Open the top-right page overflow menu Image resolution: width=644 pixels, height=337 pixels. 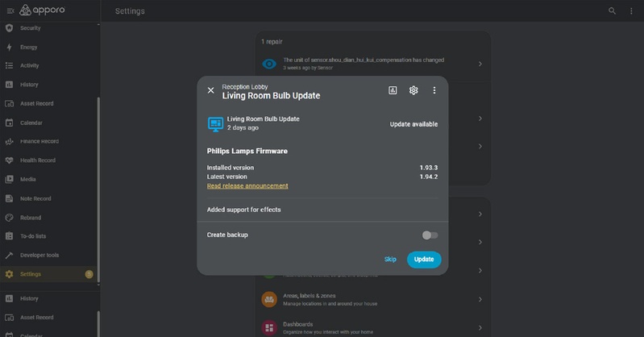pyautogui.click(x=631, y=11)
